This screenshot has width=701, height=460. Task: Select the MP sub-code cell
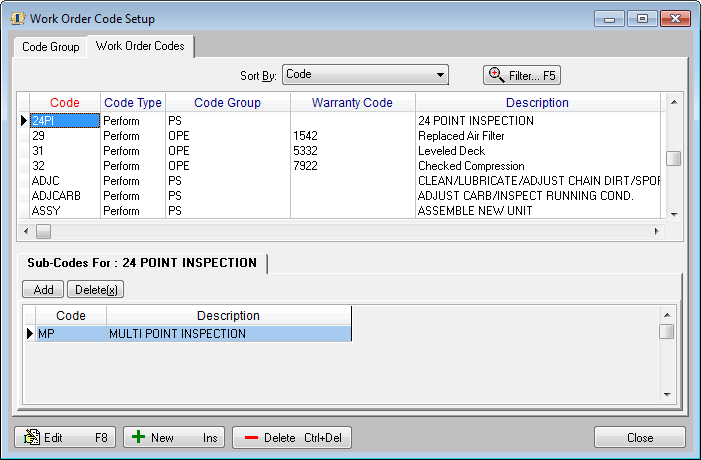[x=71, y=333]
